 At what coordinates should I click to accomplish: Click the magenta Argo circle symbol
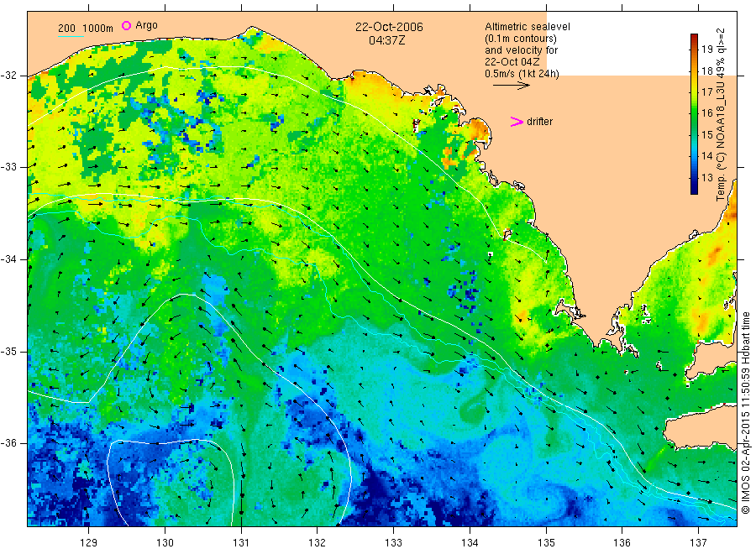tap(126, 25)
